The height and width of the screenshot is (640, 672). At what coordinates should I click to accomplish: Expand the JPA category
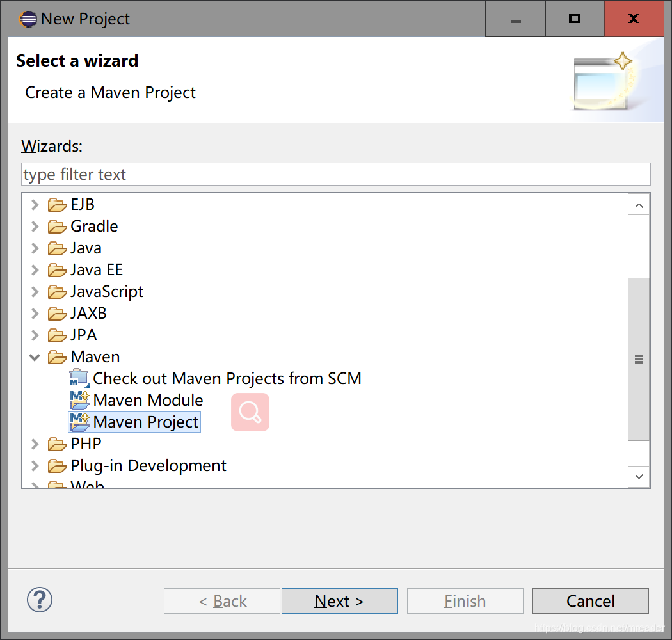[x=35, y=335]
